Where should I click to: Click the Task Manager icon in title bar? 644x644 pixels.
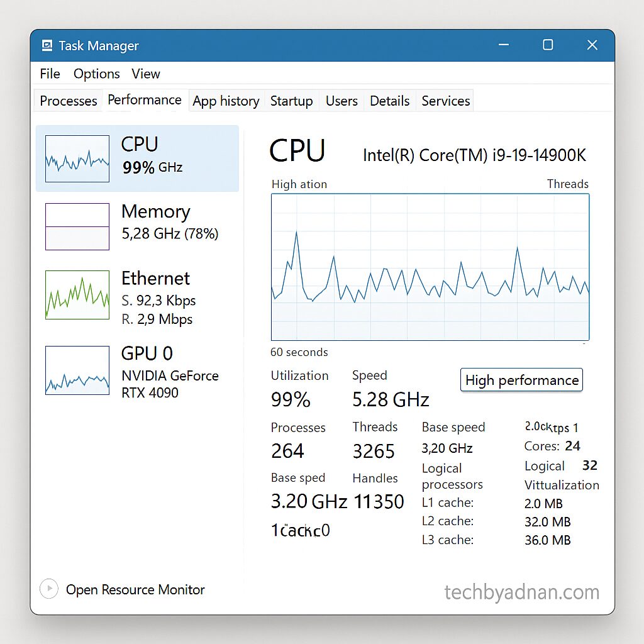click(46, 45)
